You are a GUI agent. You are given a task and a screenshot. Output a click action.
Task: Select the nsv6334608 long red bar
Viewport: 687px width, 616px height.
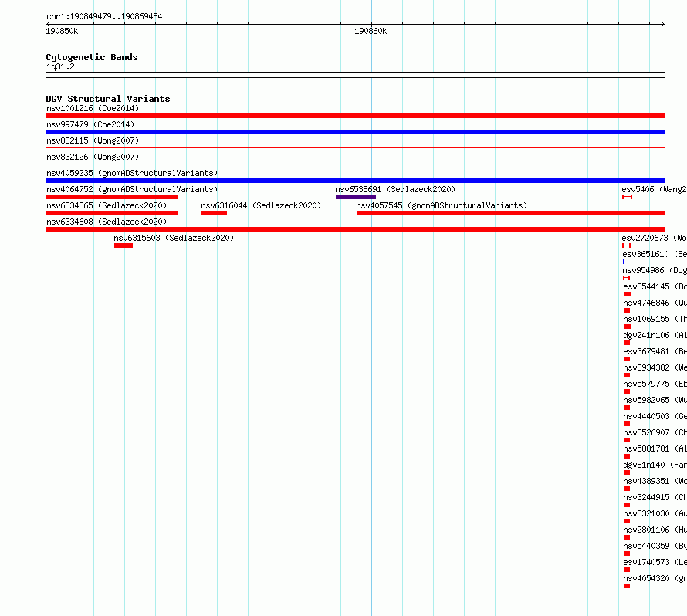pos(355,229)
